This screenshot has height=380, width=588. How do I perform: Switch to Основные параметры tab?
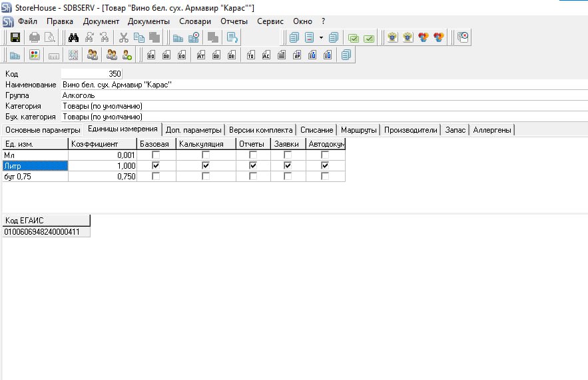pos(43,130)
